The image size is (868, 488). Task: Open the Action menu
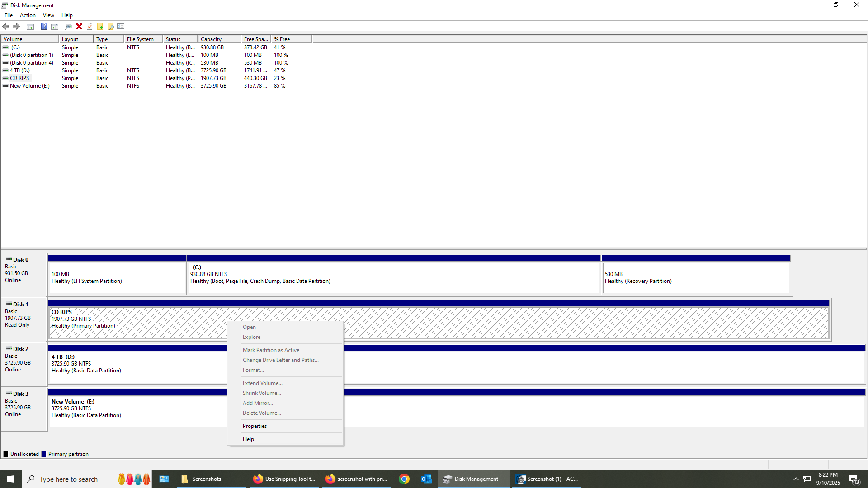tap(28, 15)
